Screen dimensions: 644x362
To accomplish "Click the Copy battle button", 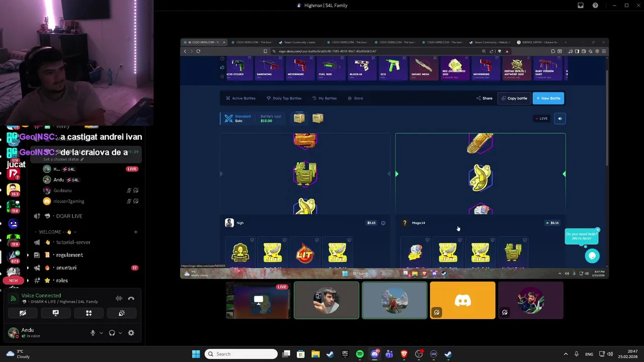I will click(x=514, y=98).
